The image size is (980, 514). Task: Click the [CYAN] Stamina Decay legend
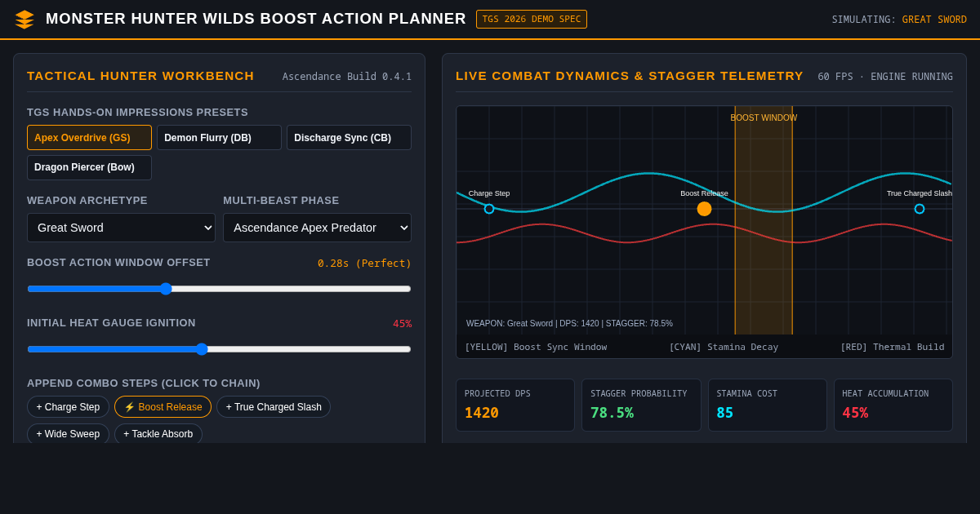click(724, 348)
